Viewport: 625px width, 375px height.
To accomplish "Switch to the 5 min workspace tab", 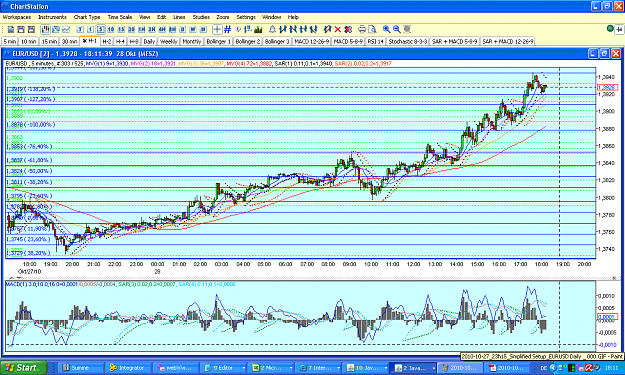I will [x=10, y=41].
